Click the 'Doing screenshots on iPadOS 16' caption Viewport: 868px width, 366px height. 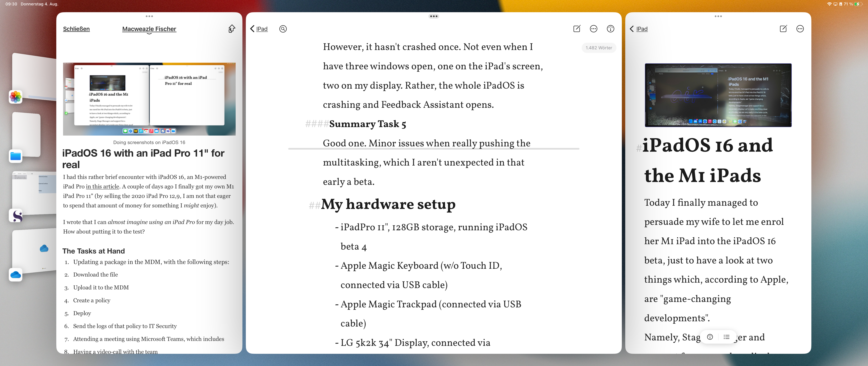(149, 143)
